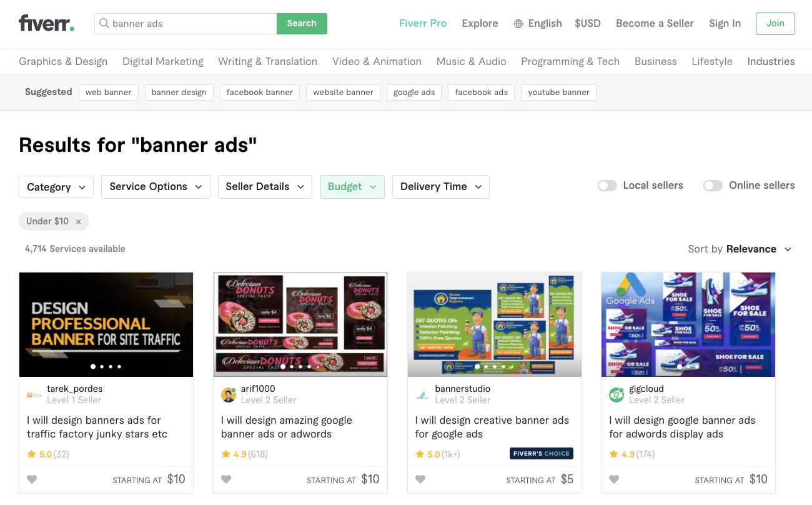Image resolution: width=812 pixels, height=505 pixels.
Task: Select suggested tag facebook ads
Action: (x=482, y=92)
